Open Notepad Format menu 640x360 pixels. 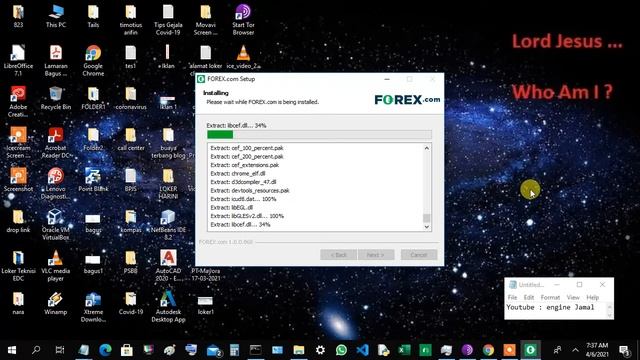[550, 298]
